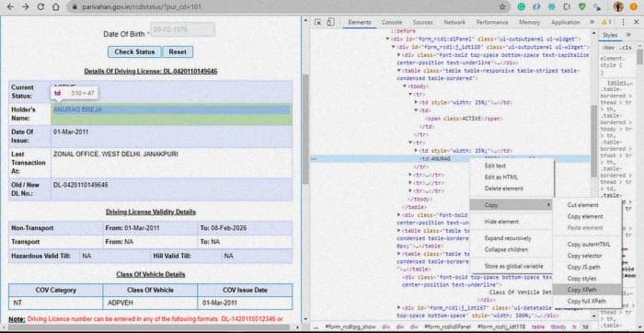Open the green shield extension
The height and width of the screenshot is (333, 644).
point(582,7)
